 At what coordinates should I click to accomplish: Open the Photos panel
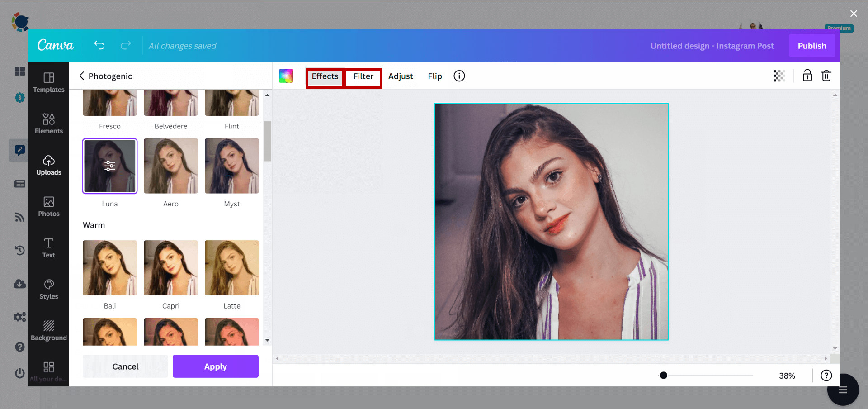coord(49,206)
